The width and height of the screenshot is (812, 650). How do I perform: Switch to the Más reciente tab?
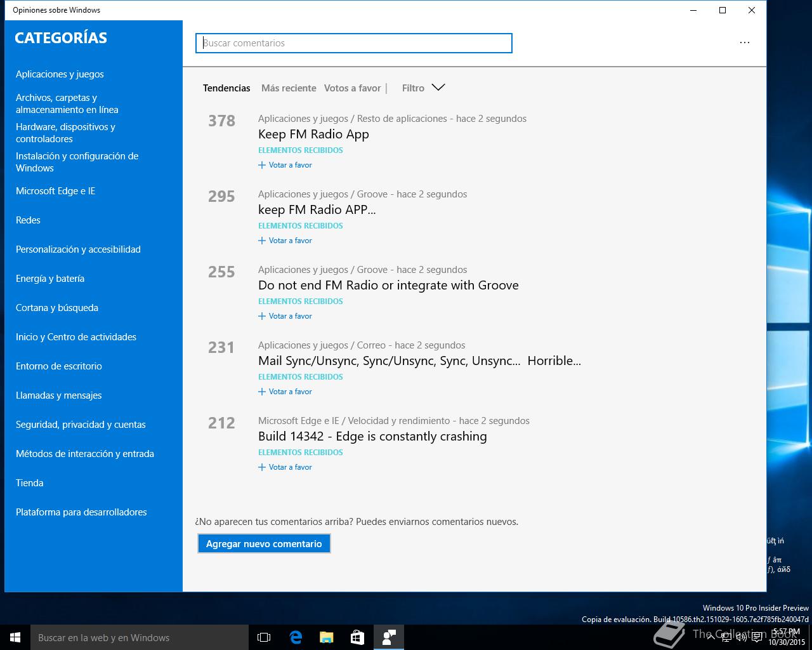pos(289,88)
